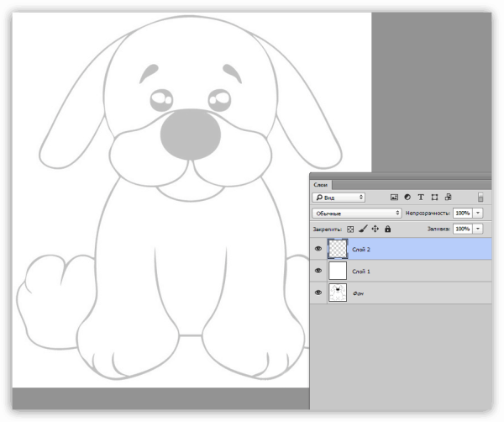The height and width of the screenshot is (422, 504).
Task: Click the Фон layer thumbnail
Action: click(338, 293)
